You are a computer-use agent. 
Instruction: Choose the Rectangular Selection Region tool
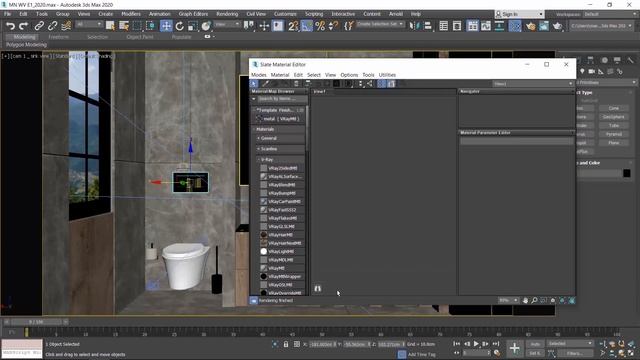click(x=137, y=26)
